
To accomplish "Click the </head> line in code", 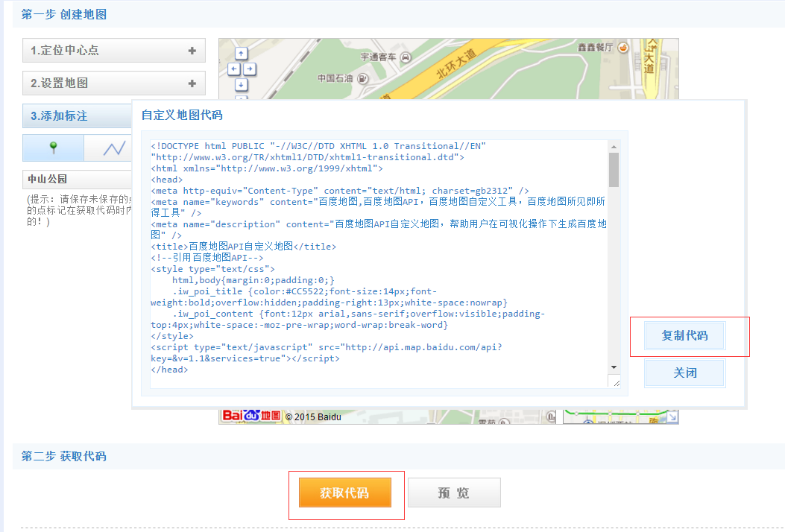I will [169, 370].
